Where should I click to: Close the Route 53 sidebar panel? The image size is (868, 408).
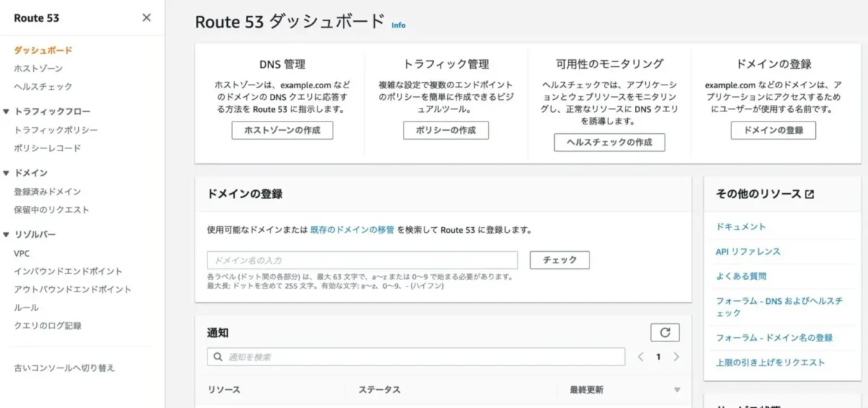pyautogui.click(x=147, y=18)
